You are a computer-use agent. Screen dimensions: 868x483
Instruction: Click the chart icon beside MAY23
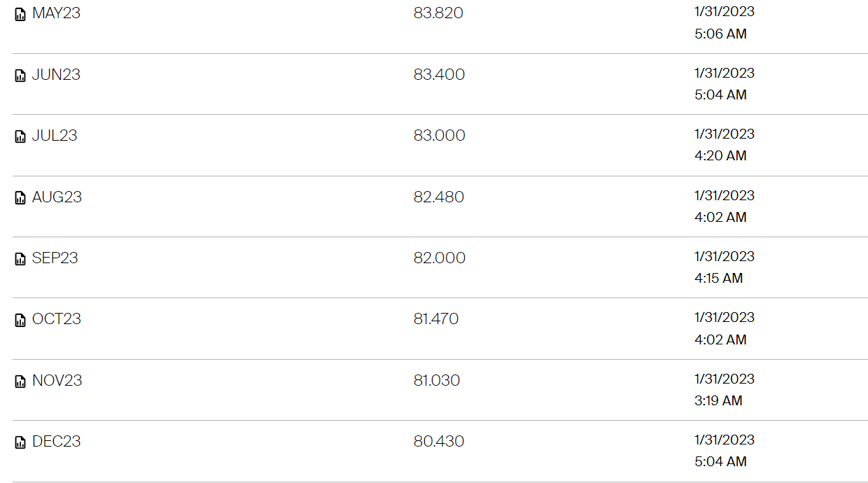tap(20, 14)
